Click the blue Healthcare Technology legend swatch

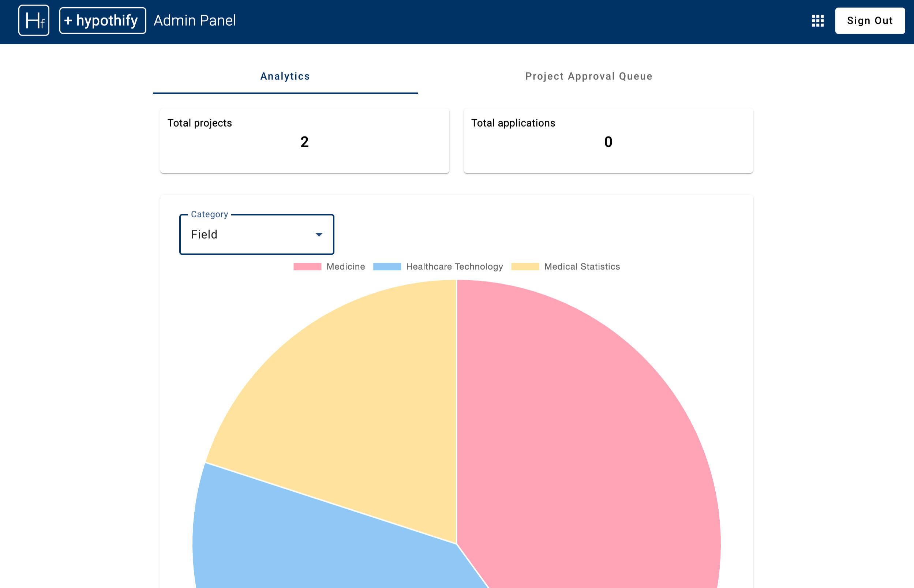387,266
